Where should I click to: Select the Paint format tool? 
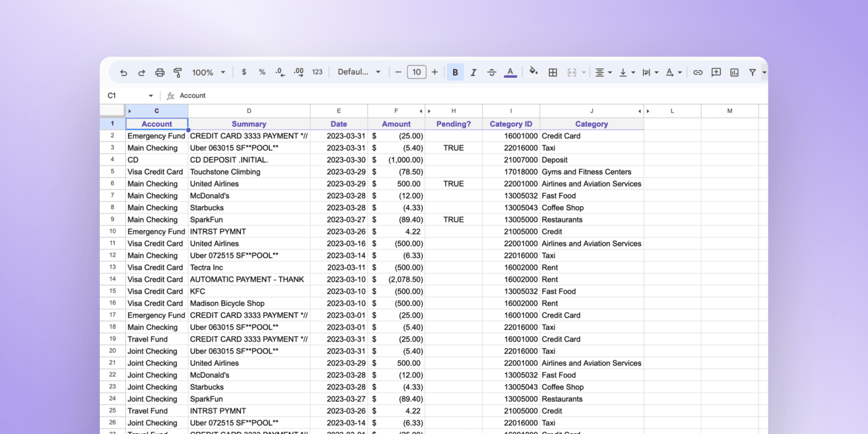tap(177, 72)
